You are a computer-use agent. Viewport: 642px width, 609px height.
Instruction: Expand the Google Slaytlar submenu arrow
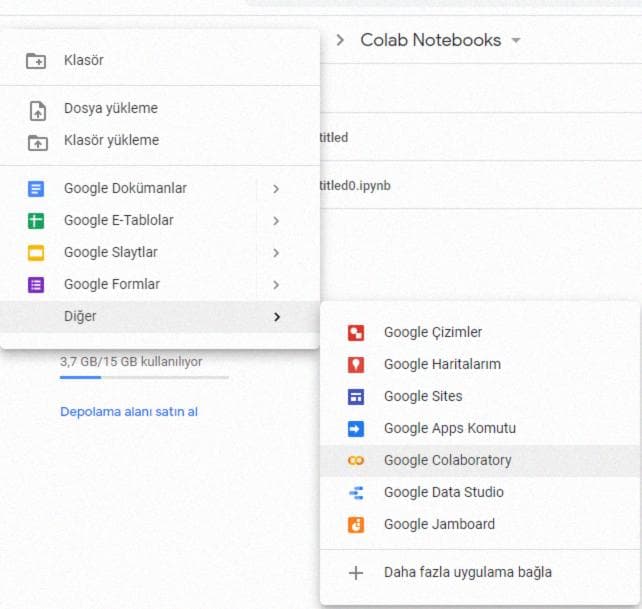click(x=276, y=253)
